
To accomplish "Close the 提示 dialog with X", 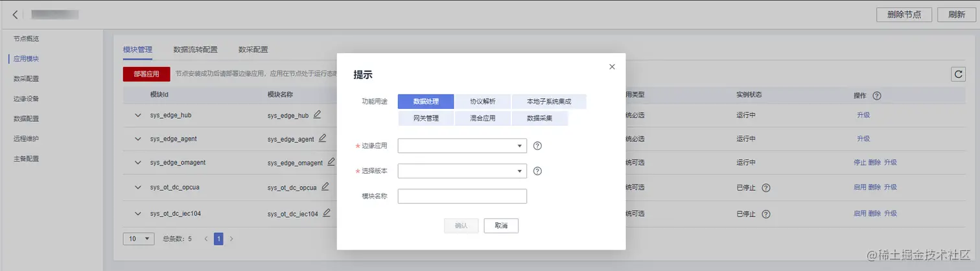I will [612, 67].
